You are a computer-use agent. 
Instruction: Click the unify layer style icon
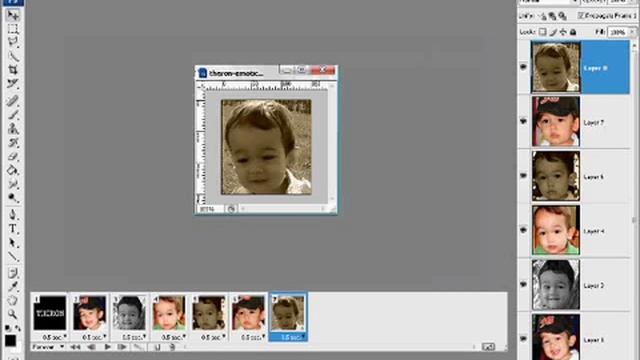coord(562,16)
